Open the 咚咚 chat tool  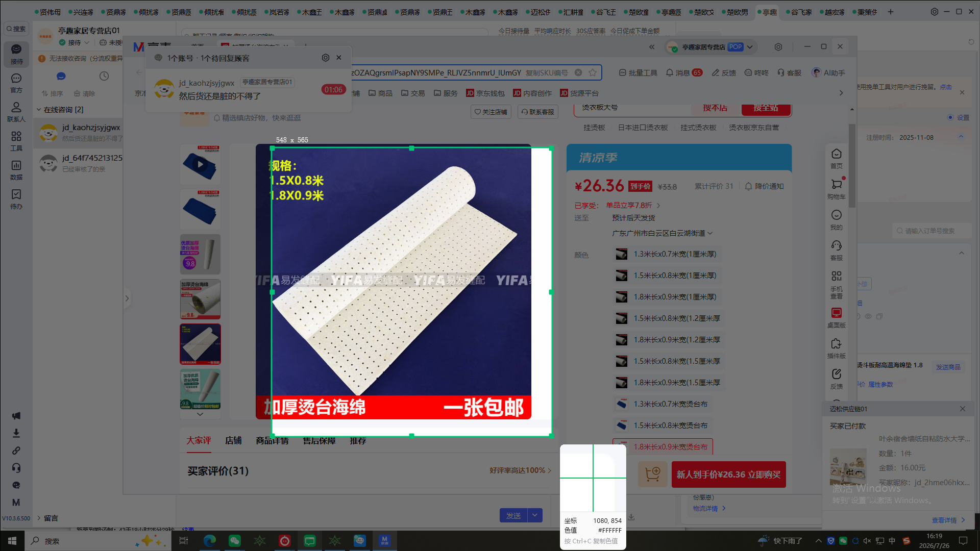[x=756, y=73]
